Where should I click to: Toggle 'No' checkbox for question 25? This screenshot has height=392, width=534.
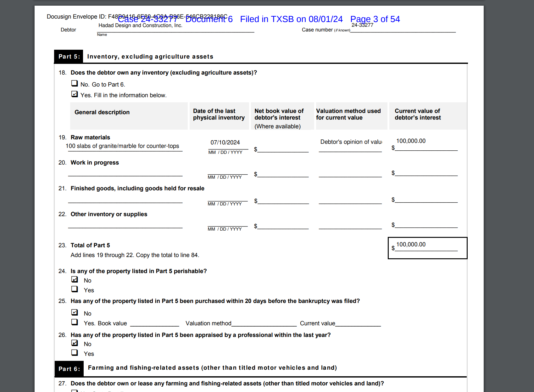[x=75, y=312]
